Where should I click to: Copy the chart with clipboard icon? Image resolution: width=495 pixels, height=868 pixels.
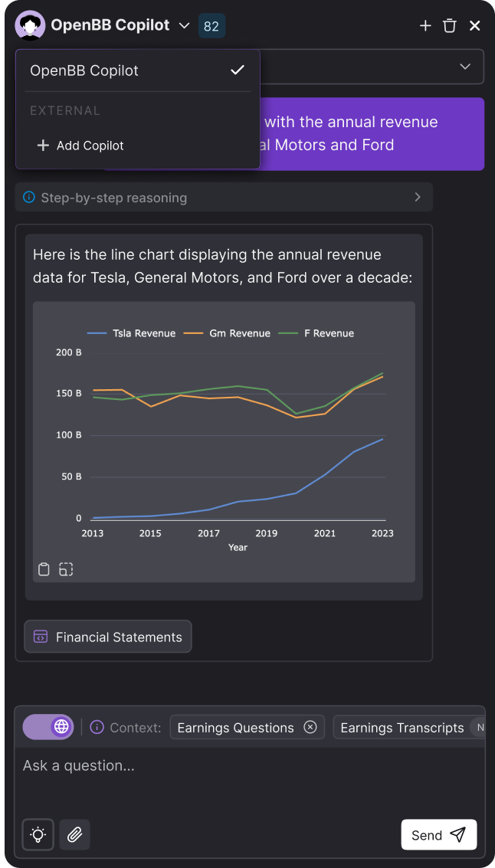pos(44,569)
